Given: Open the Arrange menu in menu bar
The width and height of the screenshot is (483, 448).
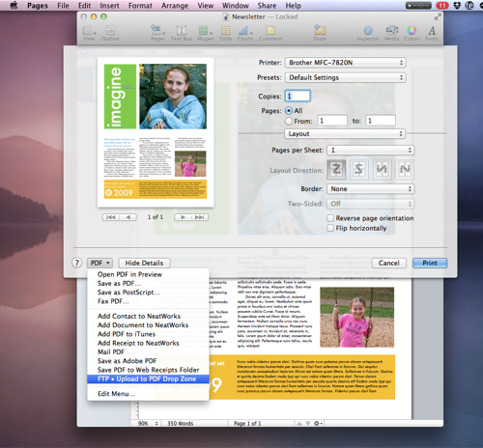Looking at the screenshot, I should [x=175, y=6].
